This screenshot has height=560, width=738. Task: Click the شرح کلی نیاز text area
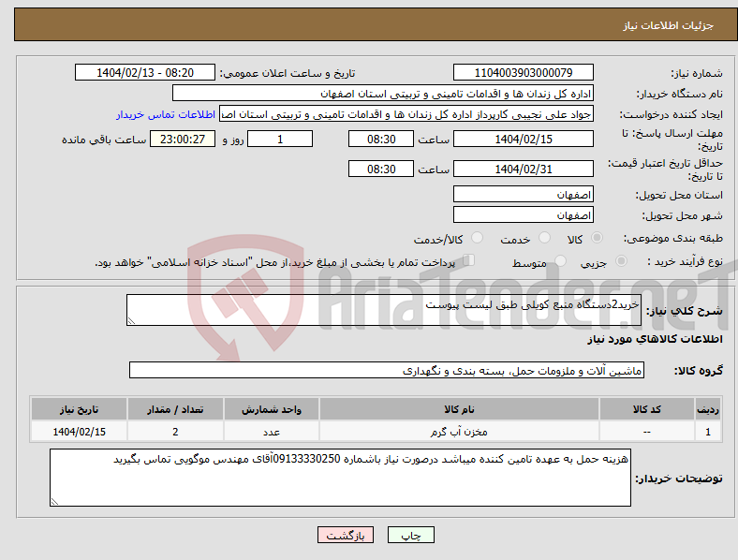point(384,310)
